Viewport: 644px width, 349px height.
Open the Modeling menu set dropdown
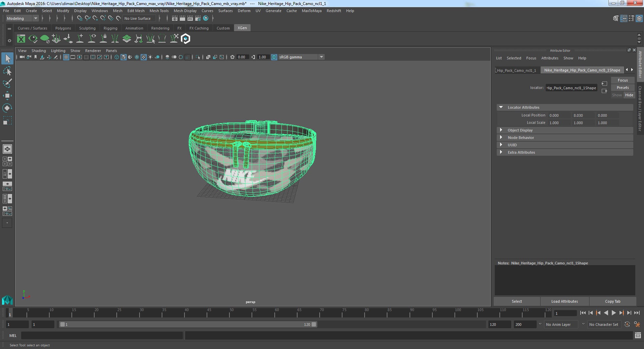click(22, 18)
